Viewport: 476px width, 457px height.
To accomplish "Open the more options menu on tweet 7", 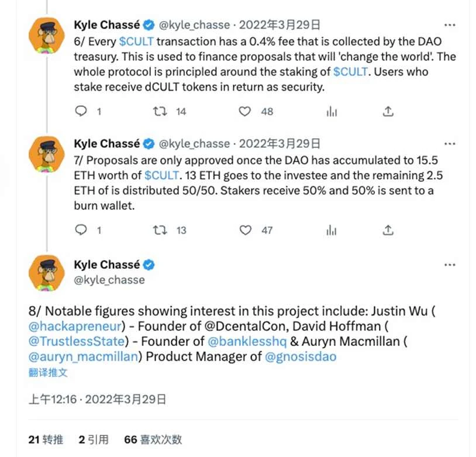I will 450,143.
